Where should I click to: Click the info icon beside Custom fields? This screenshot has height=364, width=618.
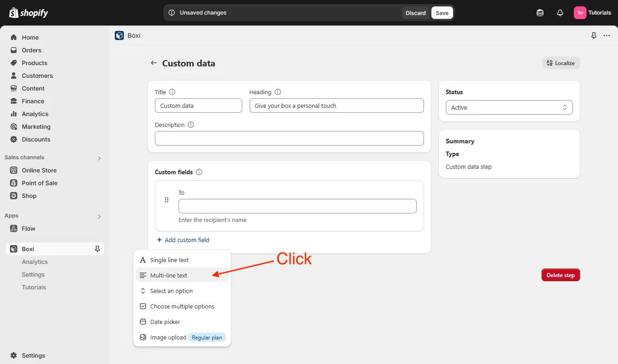tap(199, 172)
